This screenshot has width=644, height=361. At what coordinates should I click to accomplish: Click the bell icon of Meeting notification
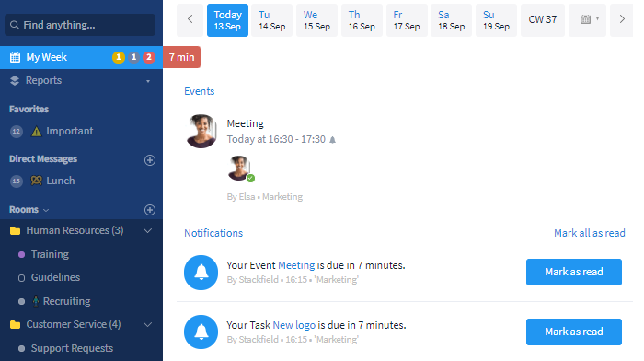201,273
